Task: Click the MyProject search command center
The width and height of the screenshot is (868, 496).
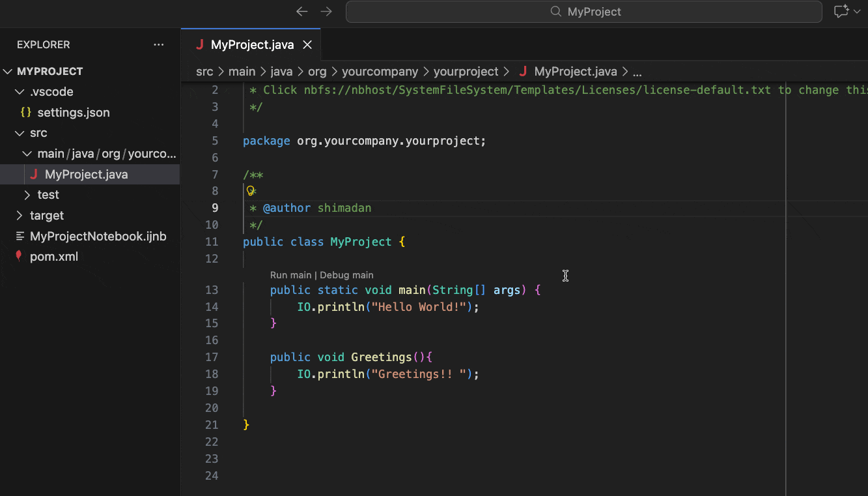Action: coord(583,11)
